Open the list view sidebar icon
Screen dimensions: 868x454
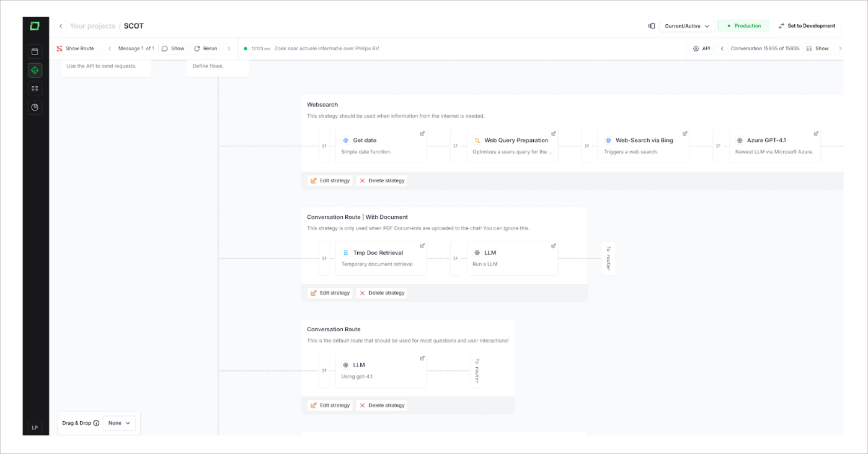point(35,89)
